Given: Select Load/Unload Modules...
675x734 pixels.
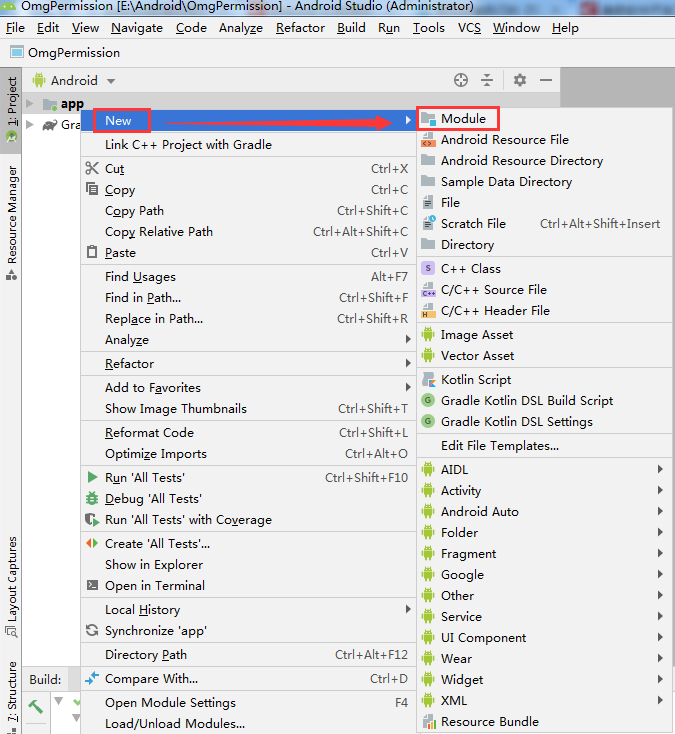Looking at the screenshot, I should click(x=248, y=724).
